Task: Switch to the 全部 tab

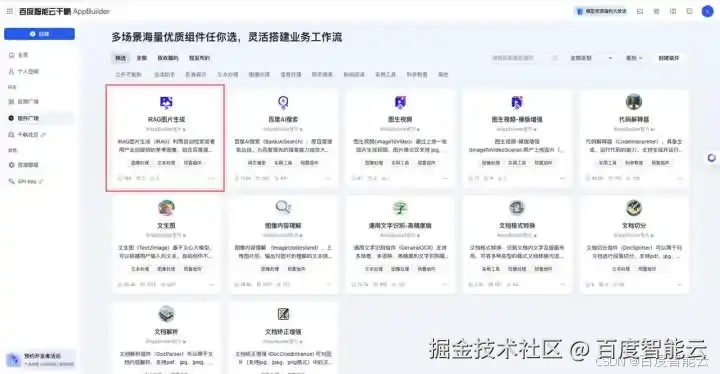Action: click(x=141, y=58)
